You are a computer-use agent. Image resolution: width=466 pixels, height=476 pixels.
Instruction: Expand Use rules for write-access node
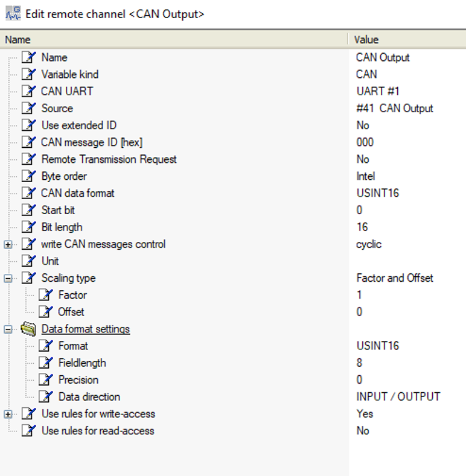[8, 414]
